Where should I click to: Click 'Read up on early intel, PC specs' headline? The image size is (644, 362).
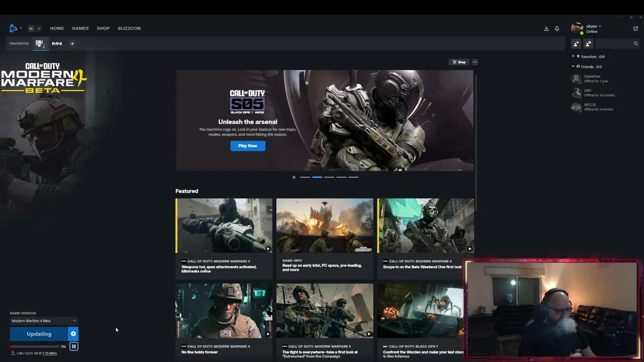[322, 267]
